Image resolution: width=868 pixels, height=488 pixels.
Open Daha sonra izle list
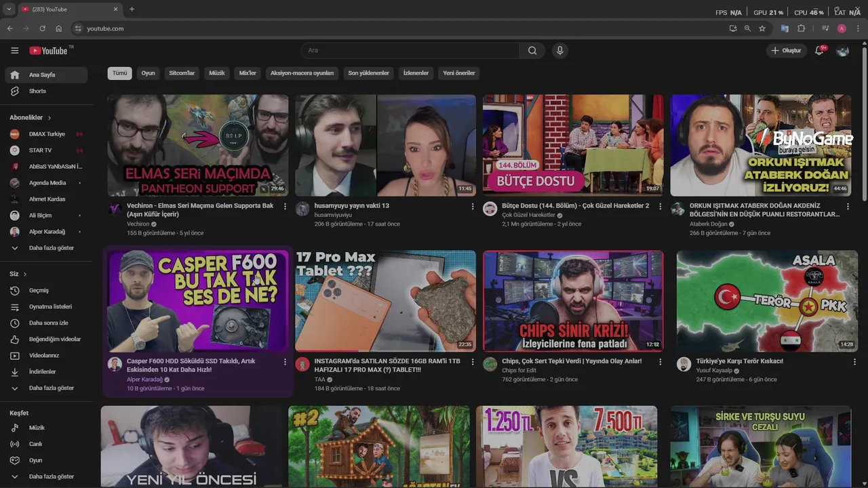tap(45, 323)
